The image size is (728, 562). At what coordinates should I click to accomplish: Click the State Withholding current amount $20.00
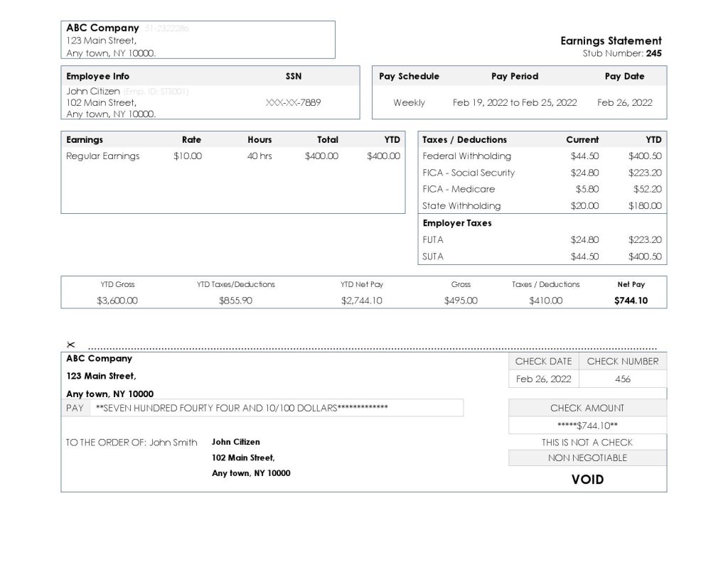584,206
